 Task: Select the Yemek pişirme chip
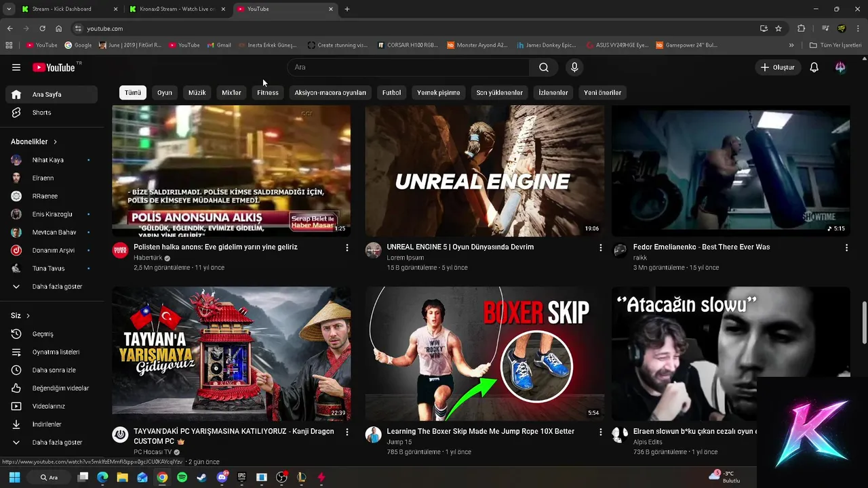[438, 93]
